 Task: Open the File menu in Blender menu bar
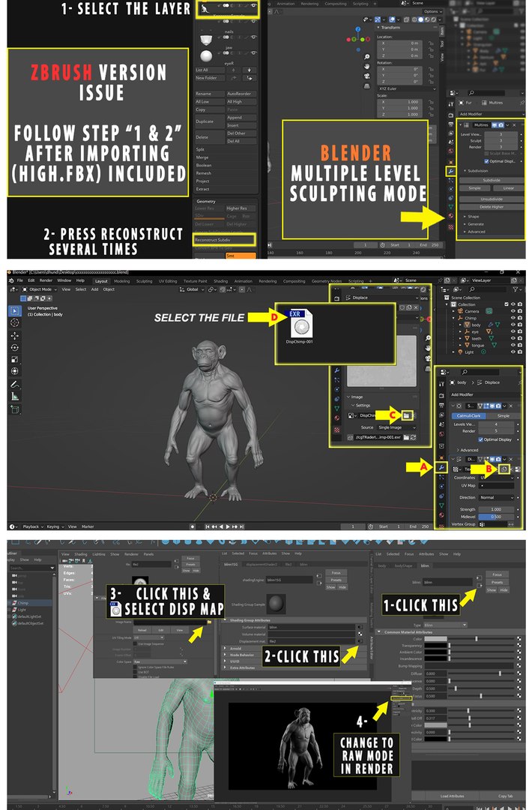[20, 280]
